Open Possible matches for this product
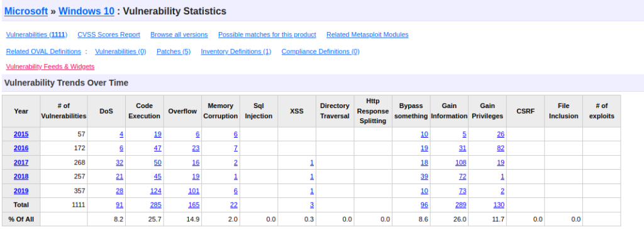Image resolution: width=644 pixels, height=230 pixels. pyautogui.click(x=267, y=35)
